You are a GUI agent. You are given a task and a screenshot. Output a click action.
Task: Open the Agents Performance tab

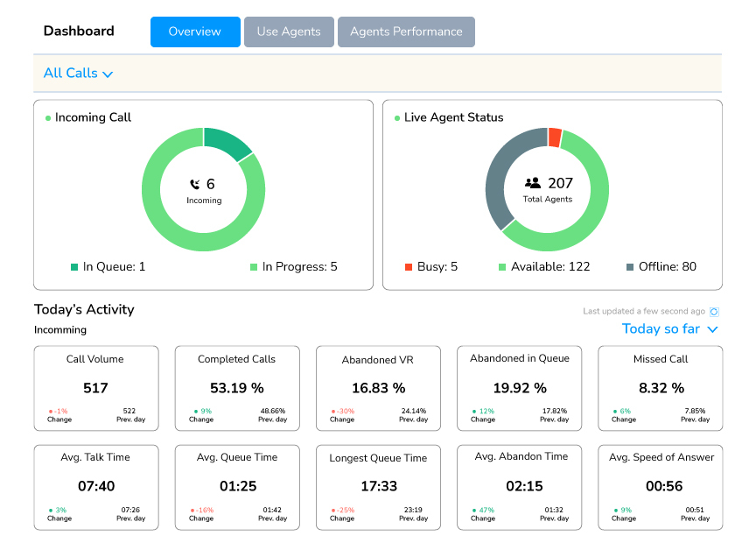pos(406,32)
